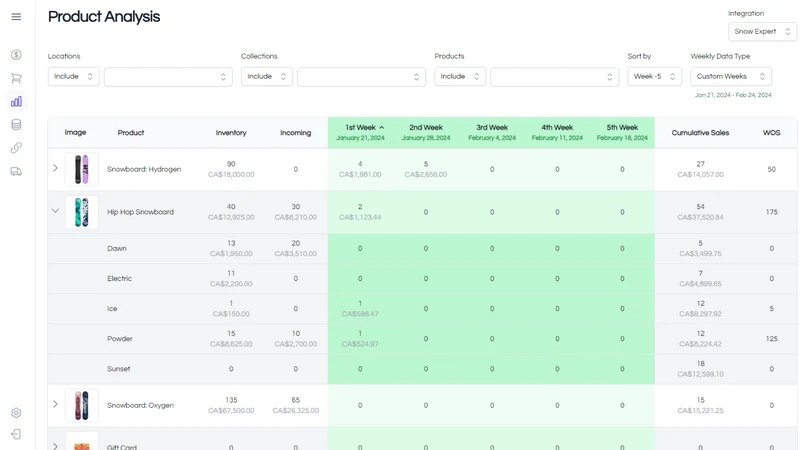Click the CA$598.47 Ice first week value
The height and width of the screenshot is (450, 800).
pos(360,314)
